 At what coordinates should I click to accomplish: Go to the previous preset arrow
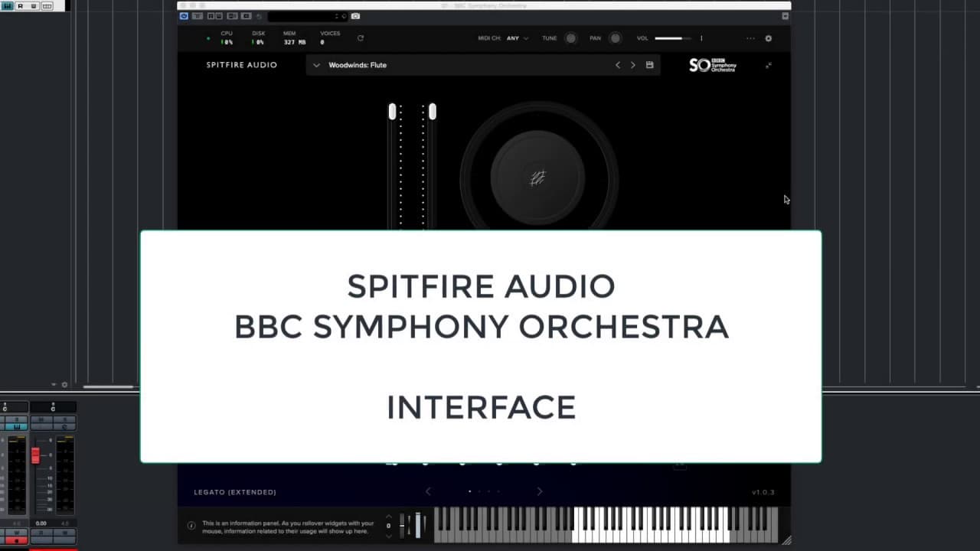point(618,65)
